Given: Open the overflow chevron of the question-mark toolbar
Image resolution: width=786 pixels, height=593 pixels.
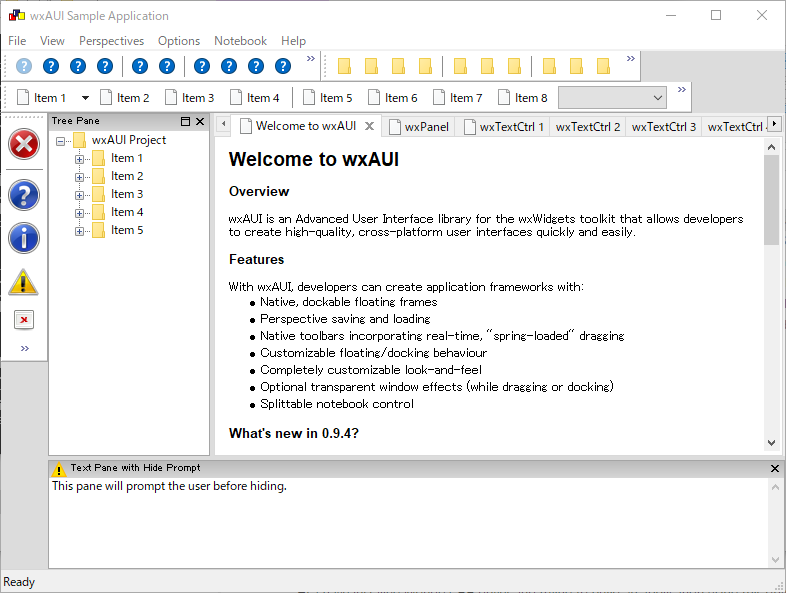Looking at the screenshot, I should point(311,59).
